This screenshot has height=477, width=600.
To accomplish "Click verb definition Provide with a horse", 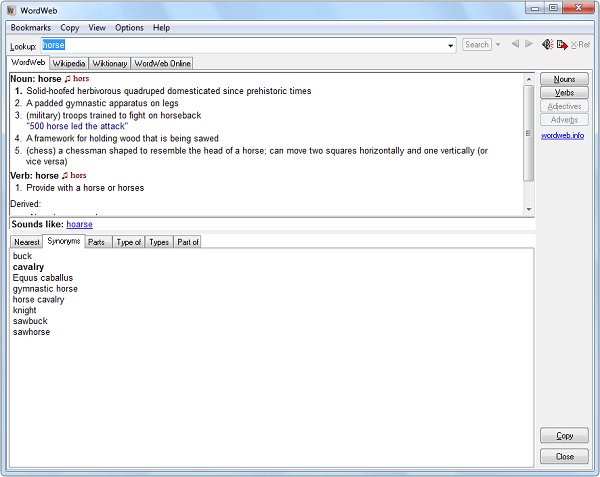I will pyautogui.click(x=85, y=188).
